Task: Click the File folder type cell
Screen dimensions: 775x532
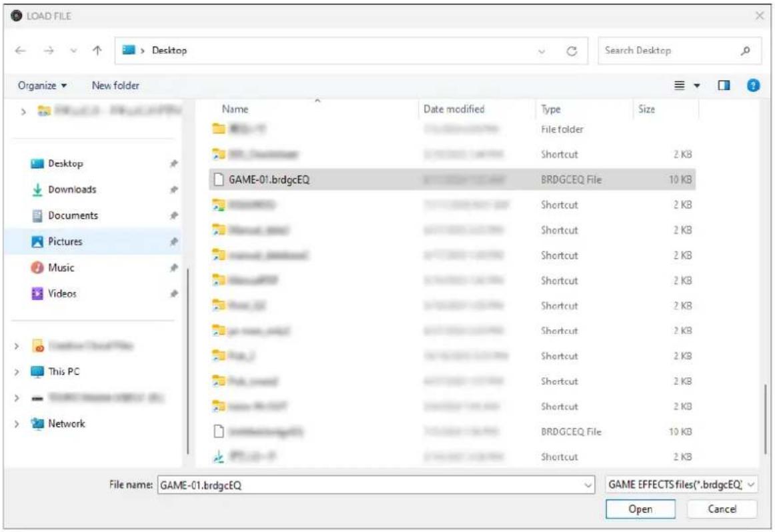Action: click(x=562, y=129)
